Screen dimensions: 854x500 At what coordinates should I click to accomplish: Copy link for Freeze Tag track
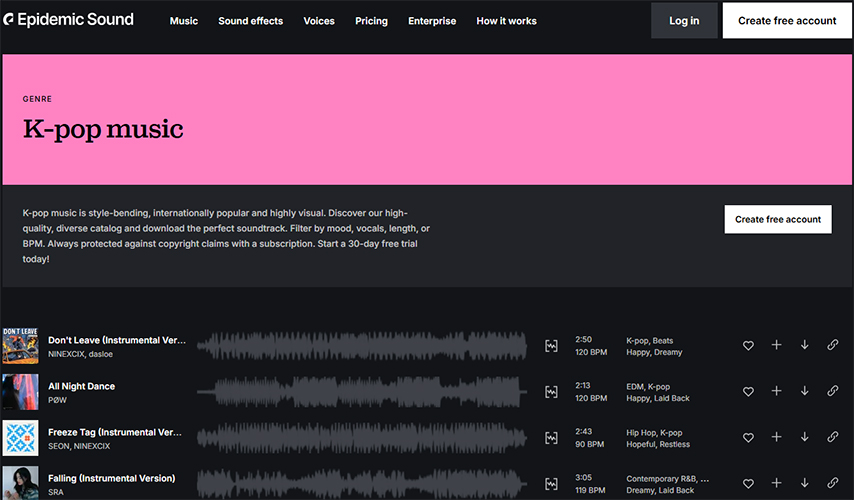pyautogui.click(x=833, y=437)
